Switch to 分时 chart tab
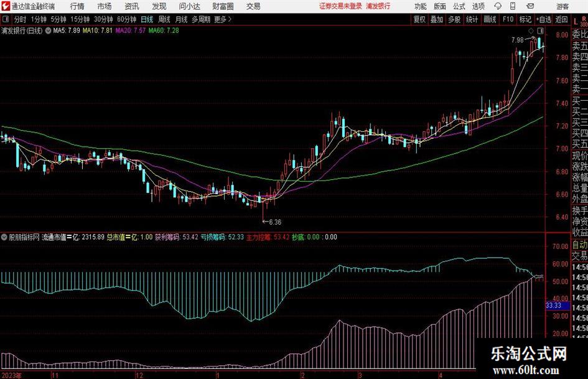 click(21, 19)
